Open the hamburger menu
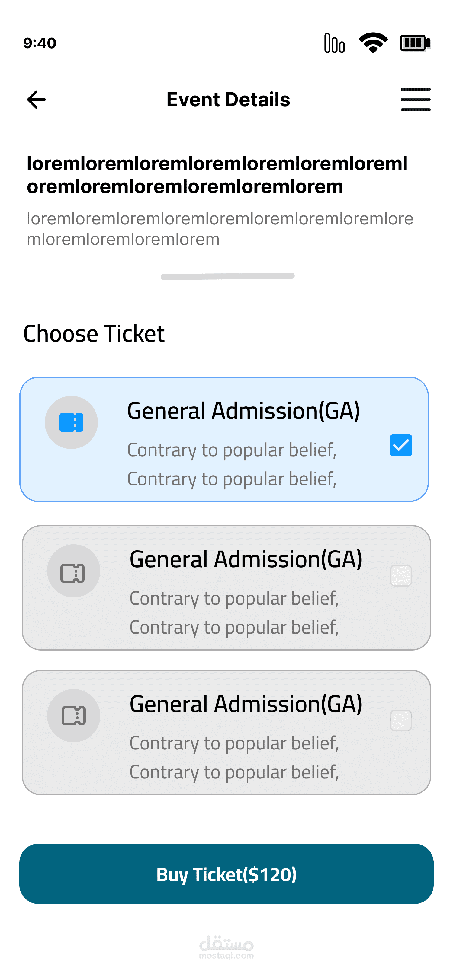Image resolution: width=453 pixels, height=980 pixels. tap(415, 100)
